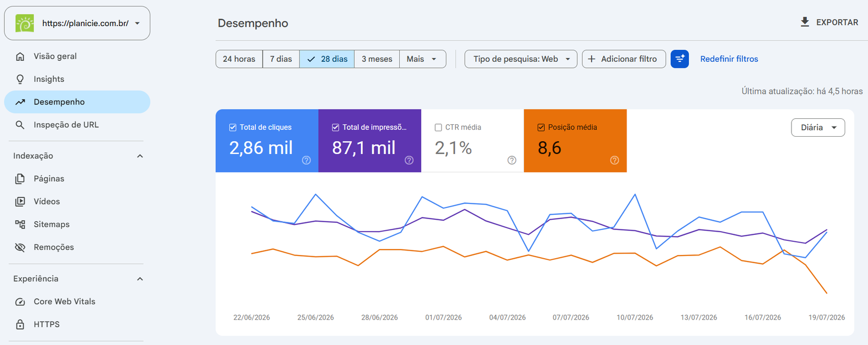
Task: Click the 8,6 average position value
Action: point(550,148)
